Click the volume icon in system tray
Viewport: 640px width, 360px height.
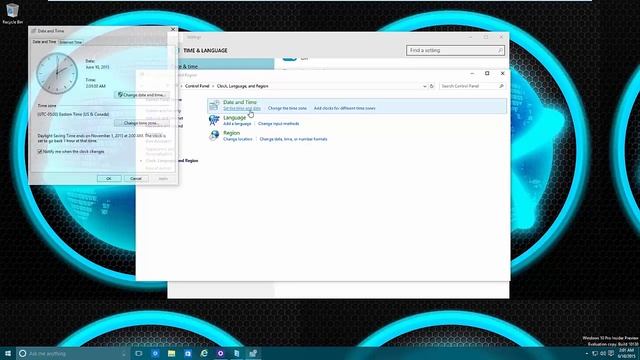point(603,353)
